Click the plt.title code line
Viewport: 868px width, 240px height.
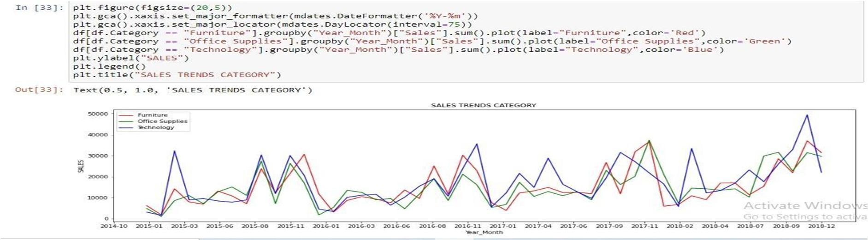point(177,75)
